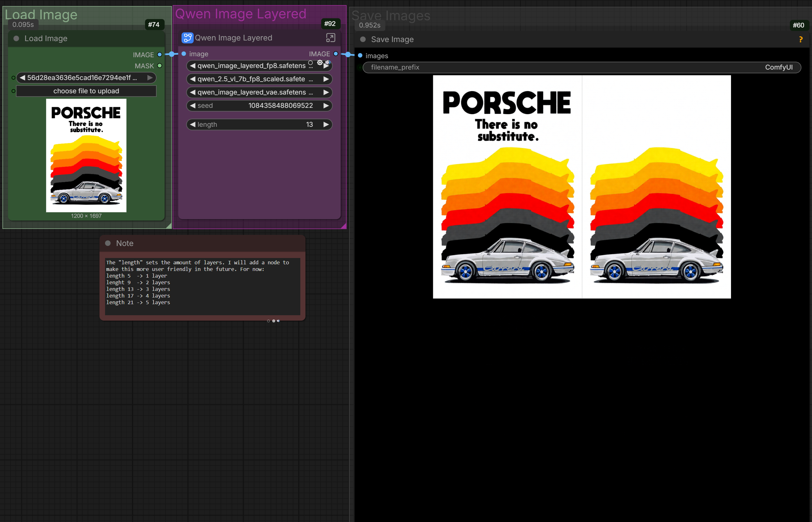Decrease the seed value with left arrow
The height and width of the screenshot is (522, 812).
193,105
